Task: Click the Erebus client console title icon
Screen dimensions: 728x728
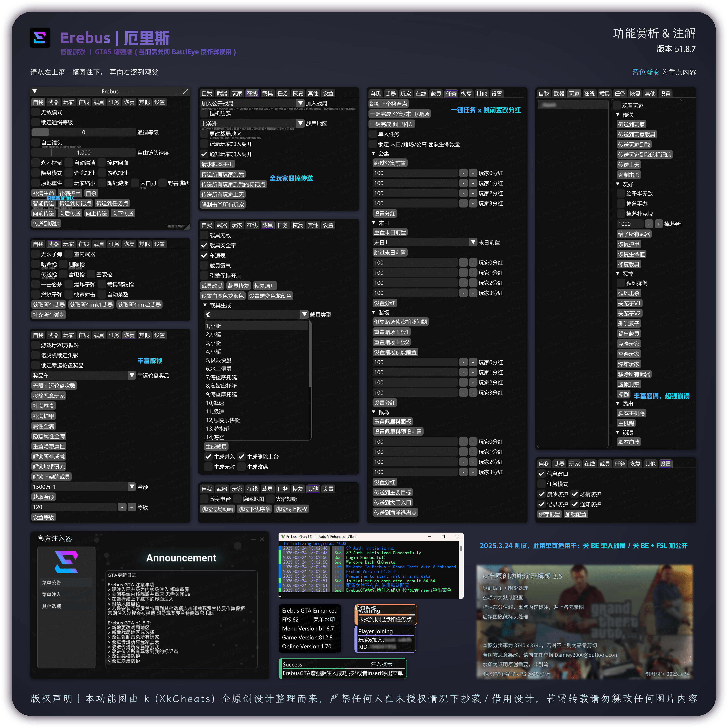Action: point(283,536)
